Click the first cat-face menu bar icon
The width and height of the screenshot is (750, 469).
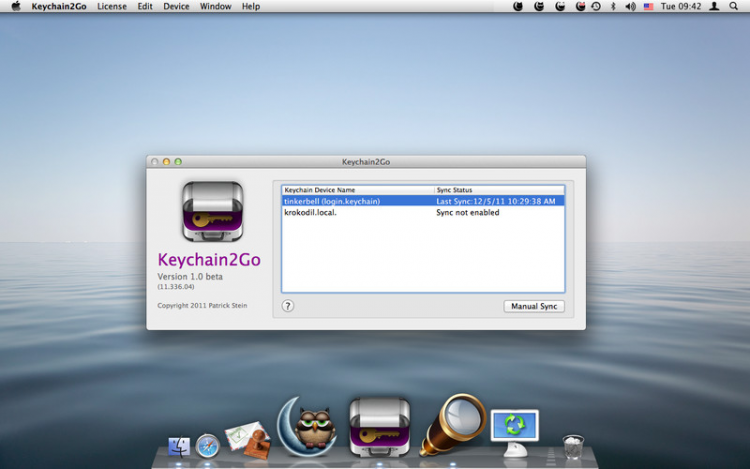click(518, 6)
